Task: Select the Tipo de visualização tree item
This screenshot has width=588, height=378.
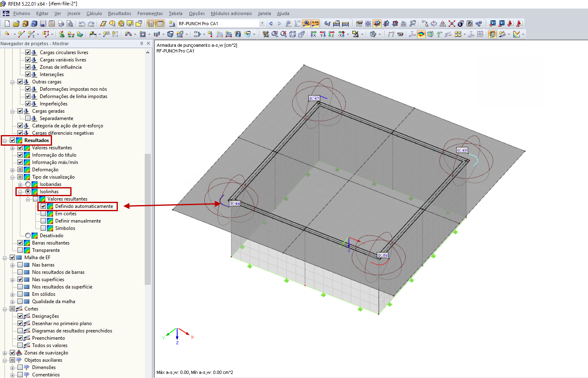Action: [53, 177]
